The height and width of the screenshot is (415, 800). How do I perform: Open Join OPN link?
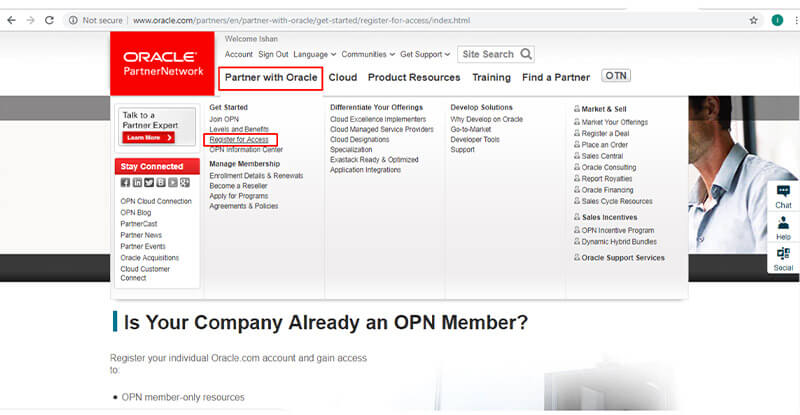point(224,119)
